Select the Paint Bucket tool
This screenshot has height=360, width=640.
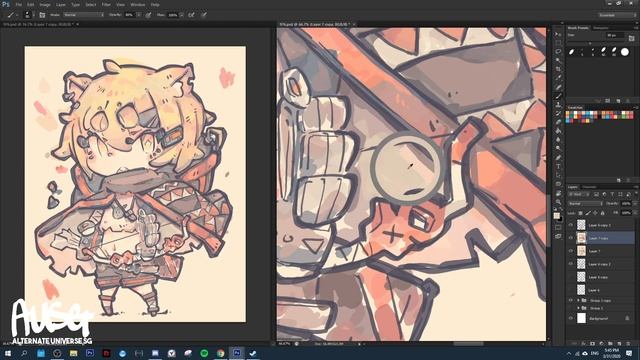(x=558, y=131)
